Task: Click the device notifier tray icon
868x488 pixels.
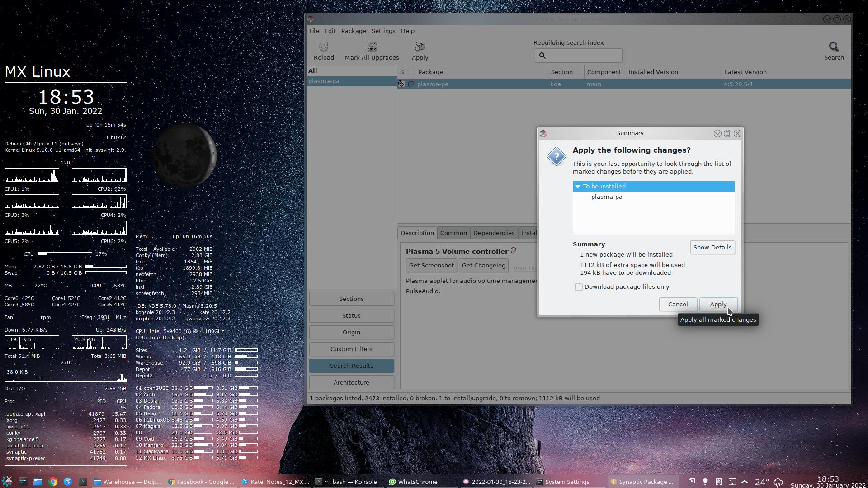Action: 718,482
